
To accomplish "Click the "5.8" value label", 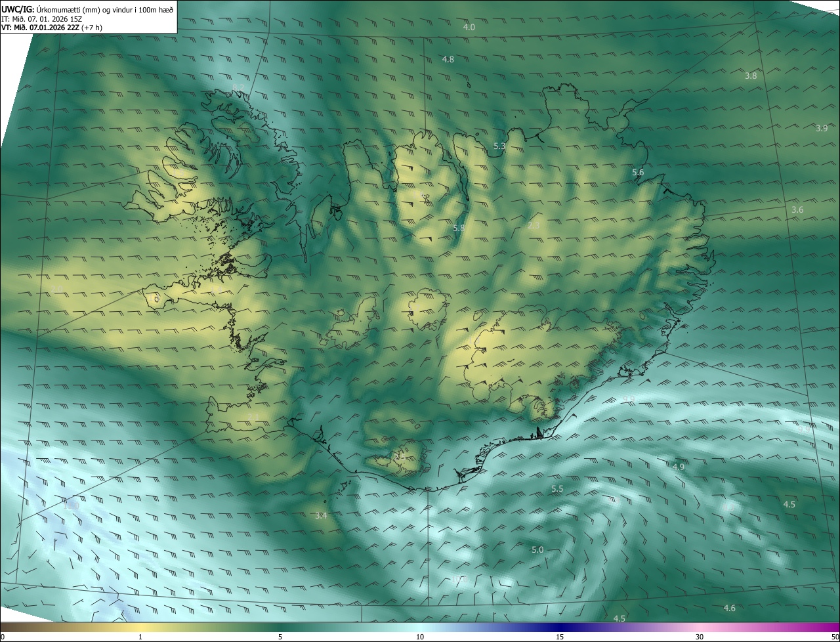I will tap(459, 228).
